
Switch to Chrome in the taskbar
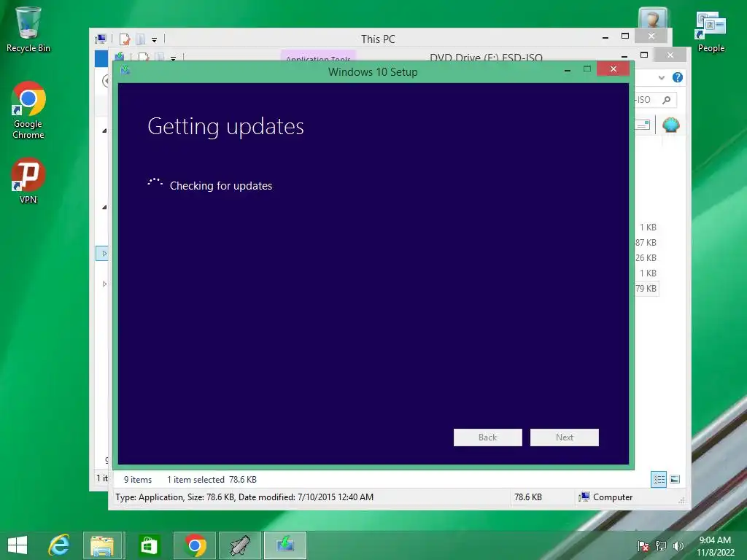pos(194,545)
